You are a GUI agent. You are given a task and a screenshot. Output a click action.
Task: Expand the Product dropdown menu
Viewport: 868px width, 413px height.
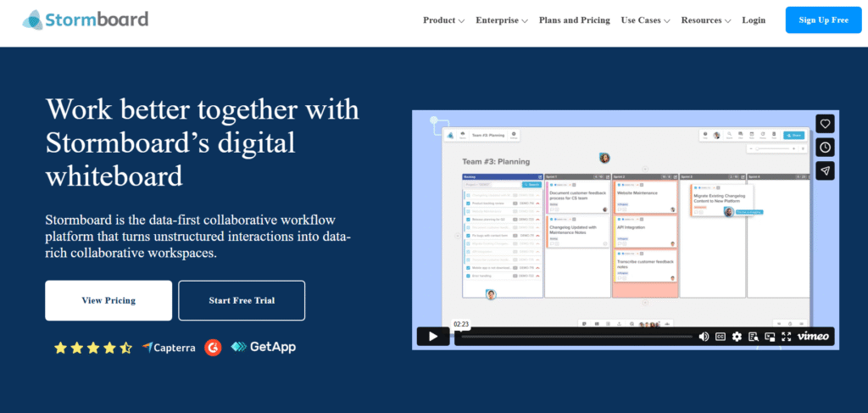click(x=443, y=20)
